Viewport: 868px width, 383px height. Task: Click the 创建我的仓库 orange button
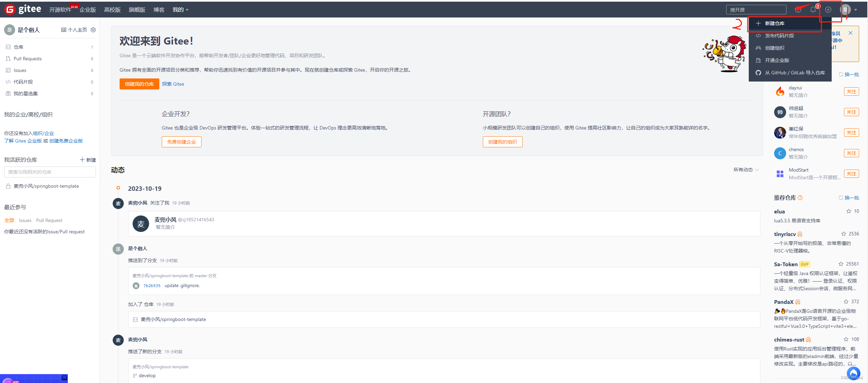tap(139, 84)
